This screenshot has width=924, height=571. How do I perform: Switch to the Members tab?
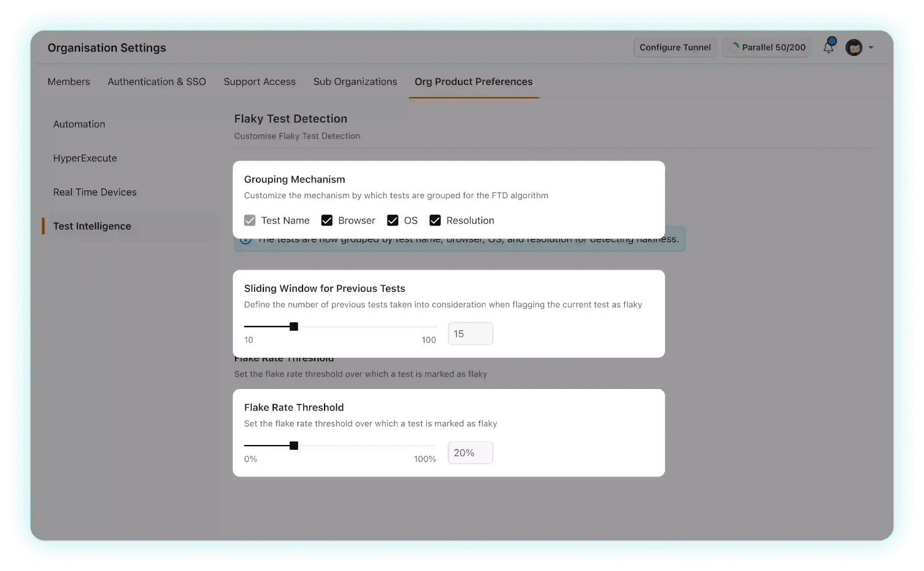69,81
